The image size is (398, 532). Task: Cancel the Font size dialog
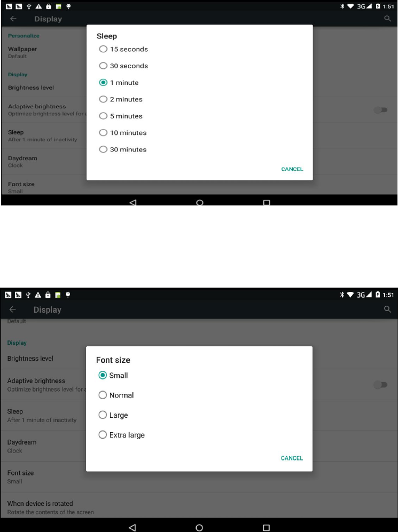[x=292, y=458]
